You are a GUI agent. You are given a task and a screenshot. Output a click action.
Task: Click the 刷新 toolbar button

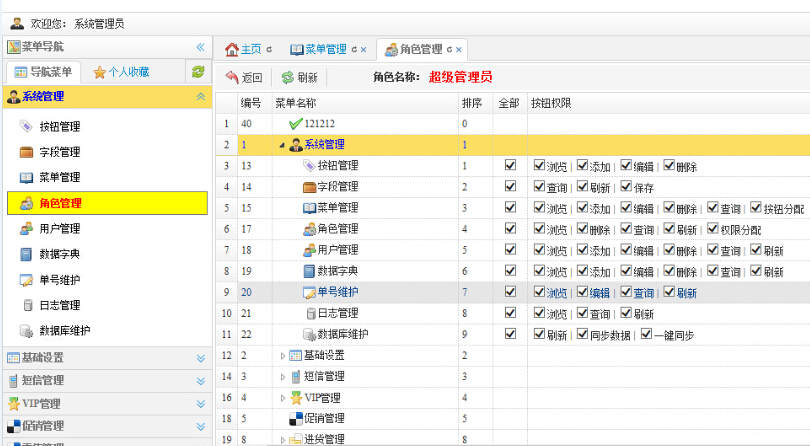tap(299, 78)
